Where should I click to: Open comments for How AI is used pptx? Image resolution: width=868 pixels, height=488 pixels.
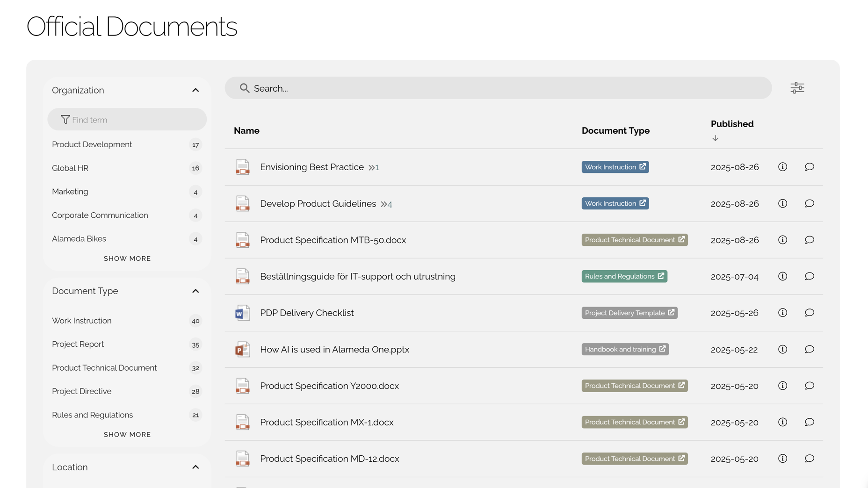(x=810, y=349)
